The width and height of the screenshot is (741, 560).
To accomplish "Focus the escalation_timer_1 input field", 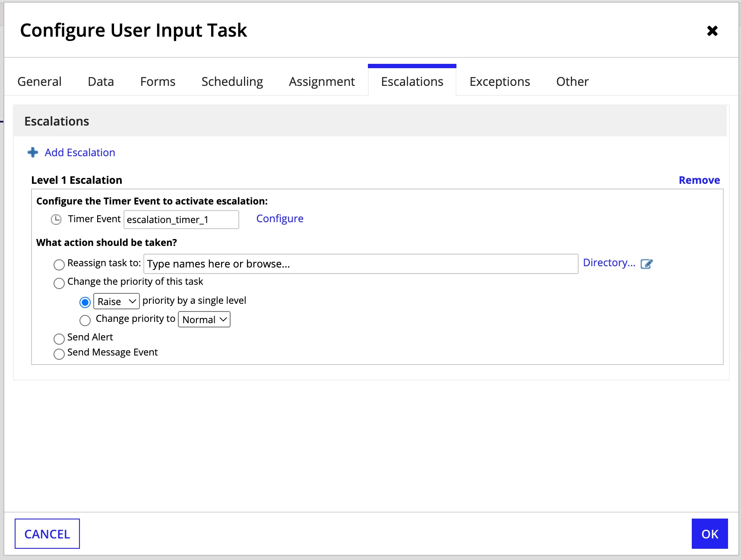I will click(x=181, y=220).
